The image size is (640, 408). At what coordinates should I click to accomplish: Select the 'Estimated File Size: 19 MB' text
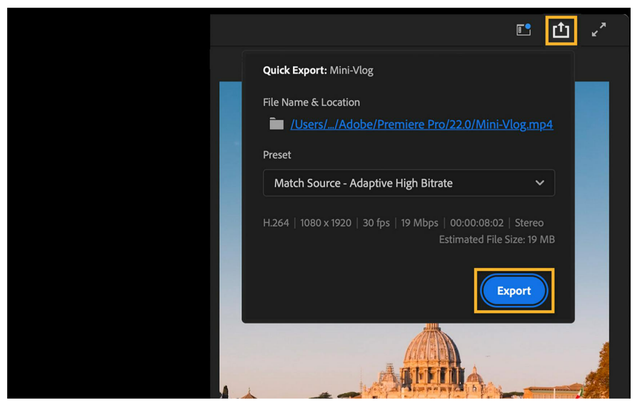[x=497, y=239]
